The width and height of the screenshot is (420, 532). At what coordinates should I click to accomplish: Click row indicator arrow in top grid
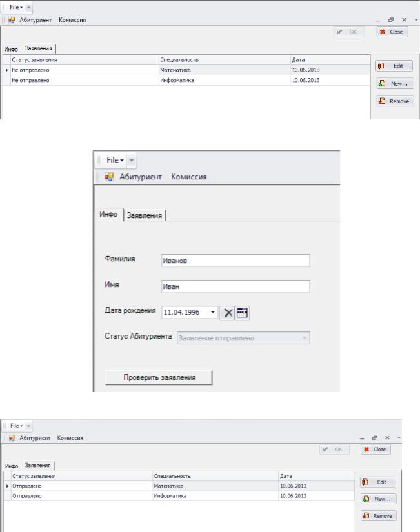pos(6,70)
